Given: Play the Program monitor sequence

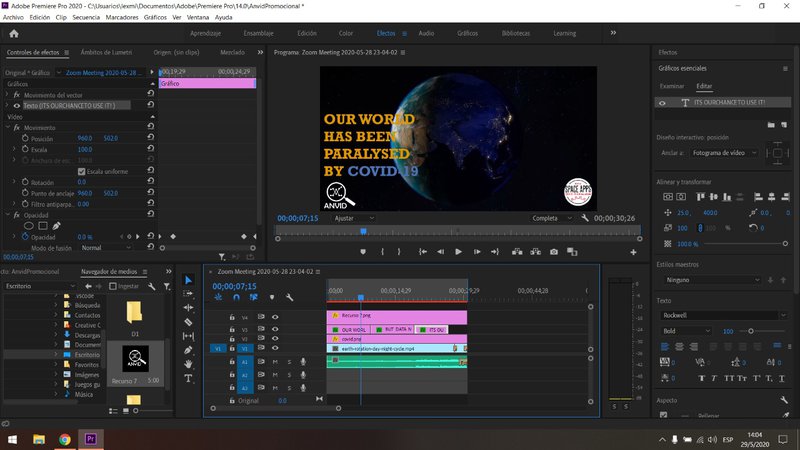Looking at the screenshot, I should click(x=458, y=252).
